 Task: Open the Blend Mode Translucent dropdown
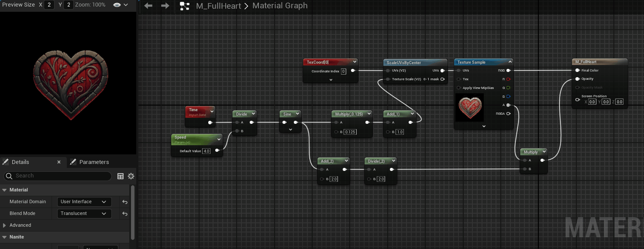tap(84, 214)
